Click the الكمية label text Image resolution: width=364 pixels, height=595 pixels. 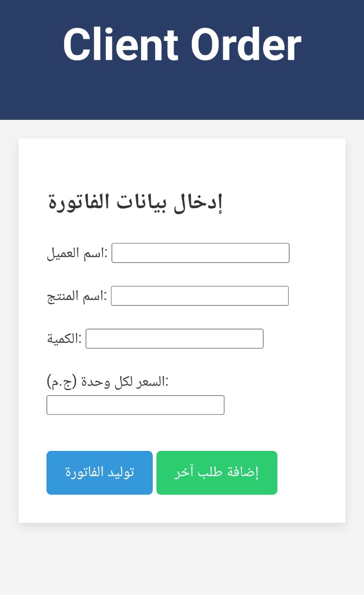tap(64, 339)
